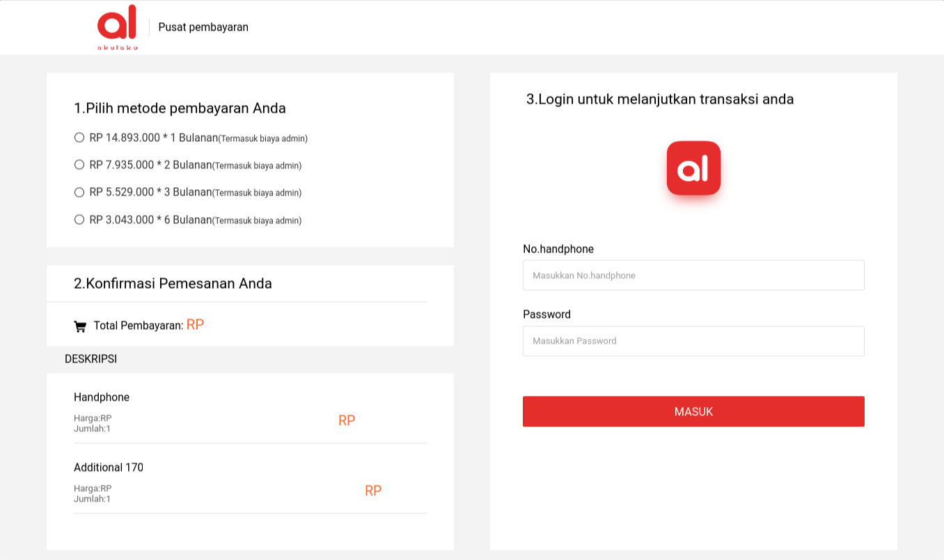The image size is (944, 560).
Task: Click the orange RP after Total Pembayaran
Action: point(195,325)
